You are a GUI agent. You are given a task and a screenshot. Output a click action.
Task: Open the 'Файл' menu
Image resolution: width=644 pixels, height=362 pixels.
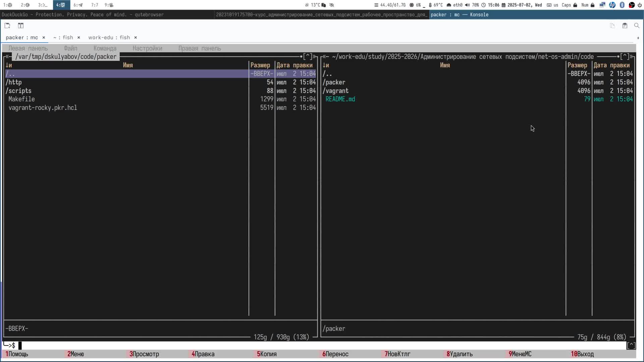pyautogui.click(x=70, y=48)
